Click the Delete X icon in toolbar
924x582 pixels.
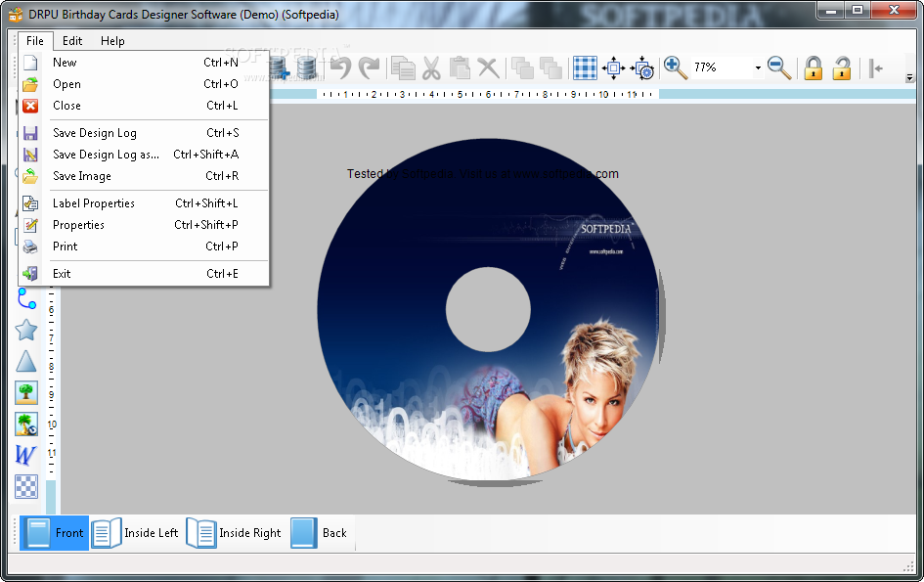(489, 67)
